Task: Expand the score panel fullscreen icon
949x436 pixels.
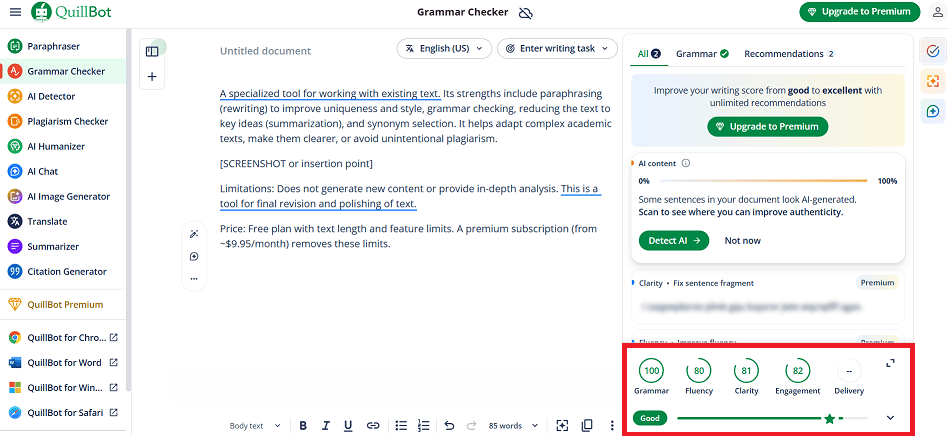Action: (890, 363)
